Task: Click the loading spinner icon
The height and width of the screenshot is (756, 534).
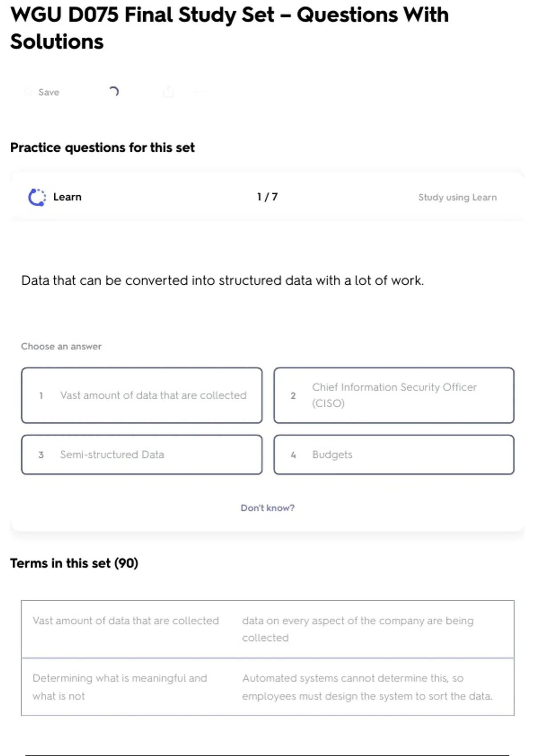Action: pyautogui.click(x=114, y=92)
